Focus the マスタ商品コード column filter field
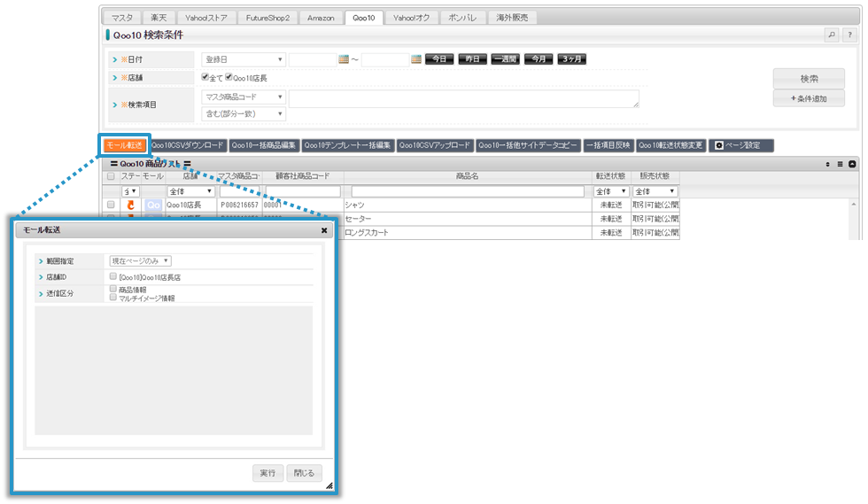 240,191
